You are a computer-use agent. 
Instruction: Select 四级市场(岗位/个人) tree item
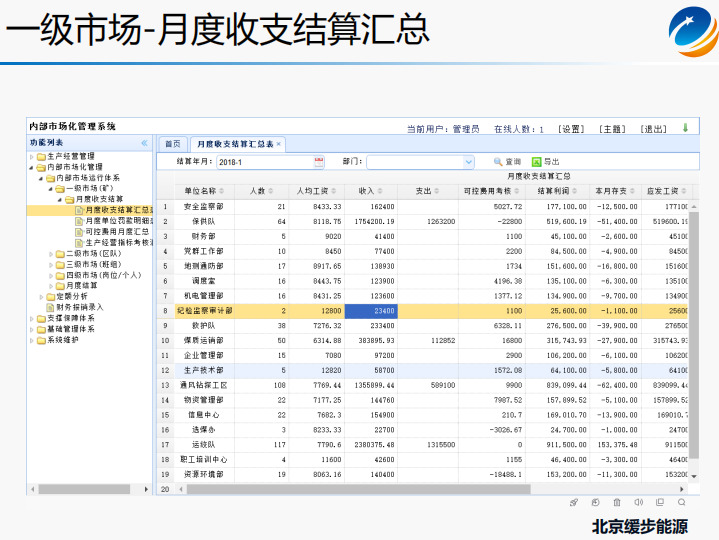(x=104, y=275)
